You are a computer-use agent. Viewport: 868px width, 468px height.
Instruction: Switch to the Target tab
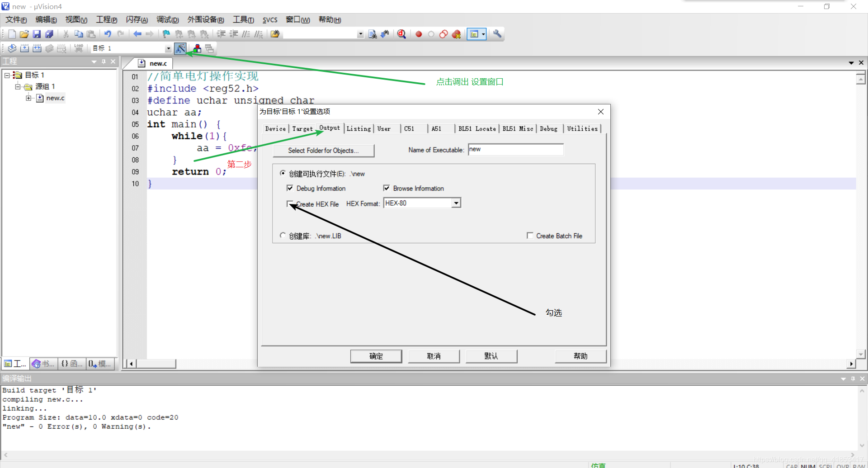302,129
